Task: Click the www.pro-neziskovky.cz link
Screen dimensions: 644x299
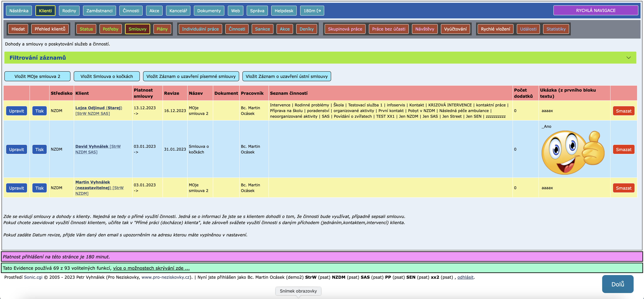Action: (166, 277)
